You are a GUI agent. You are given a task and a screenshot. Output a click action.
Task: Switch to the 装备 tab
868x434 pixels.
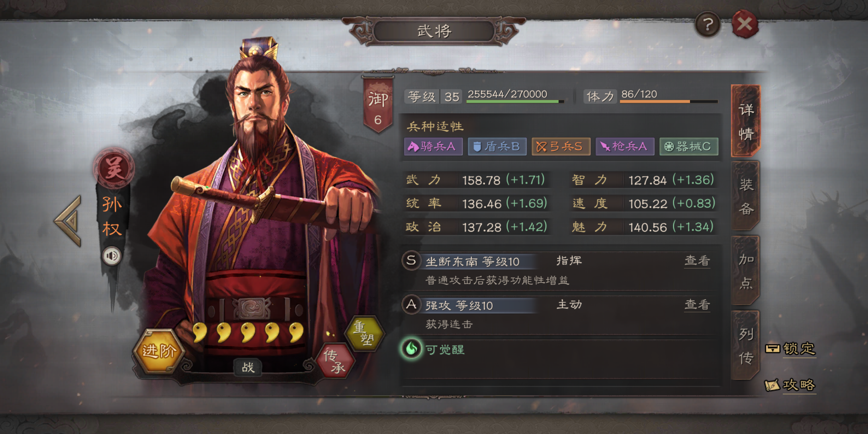746,197
